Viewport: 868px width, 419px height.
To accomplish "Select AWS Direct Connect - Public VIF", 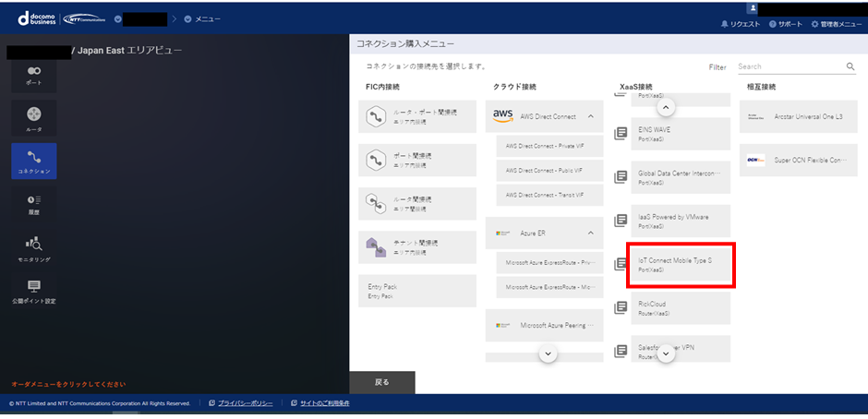I will coord(549,171).
